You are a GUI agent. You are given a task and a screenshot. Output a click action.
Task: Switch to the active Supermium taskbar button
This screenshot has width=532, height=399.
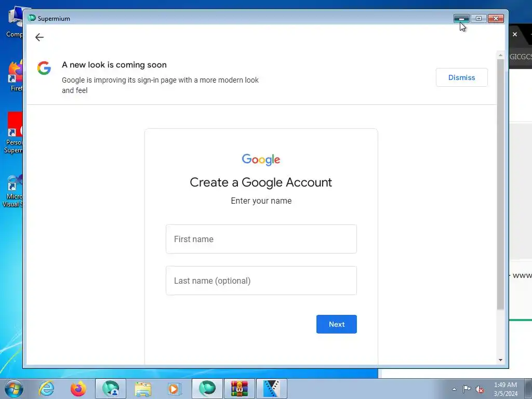(207, 389)
